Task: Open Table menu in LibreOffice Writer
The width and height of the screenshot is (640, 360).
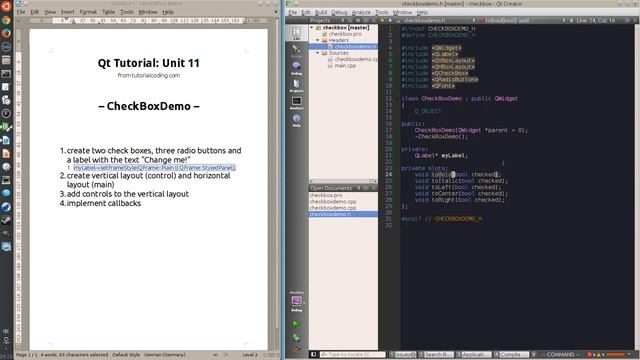Action: [x=108, y=12]
